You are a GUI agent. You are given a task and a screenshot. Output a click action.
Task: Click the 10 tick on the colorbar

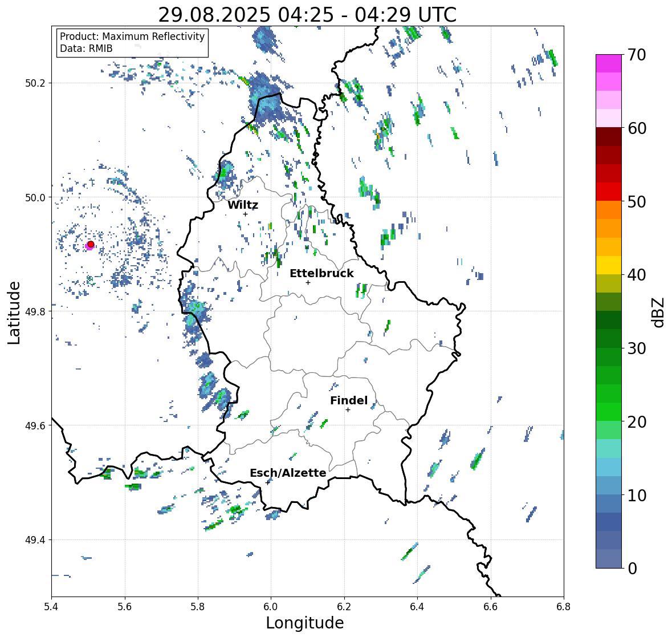637,495
